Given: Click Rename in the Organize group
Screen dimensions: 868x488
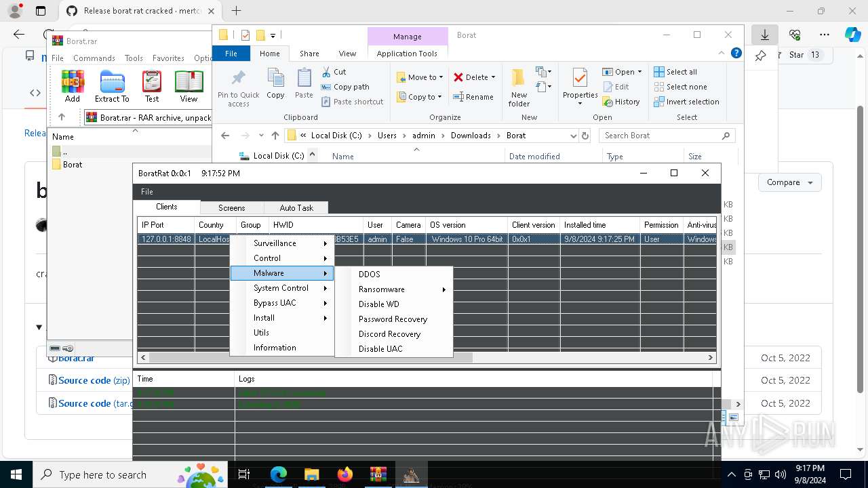Looking at the screenshot, I should pos(473,97).
